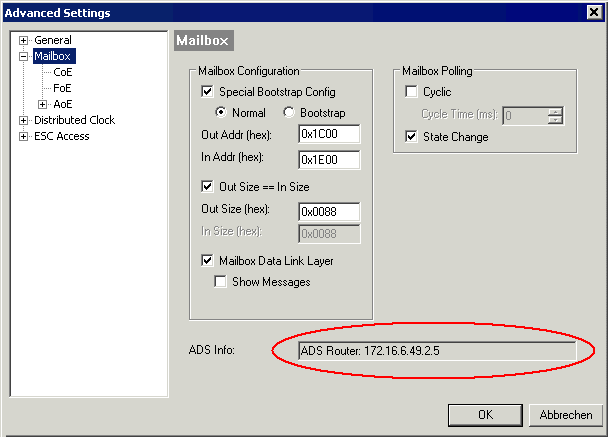Click the Cycle Time (ms) field
608x437 pixels.
point(525,116)
